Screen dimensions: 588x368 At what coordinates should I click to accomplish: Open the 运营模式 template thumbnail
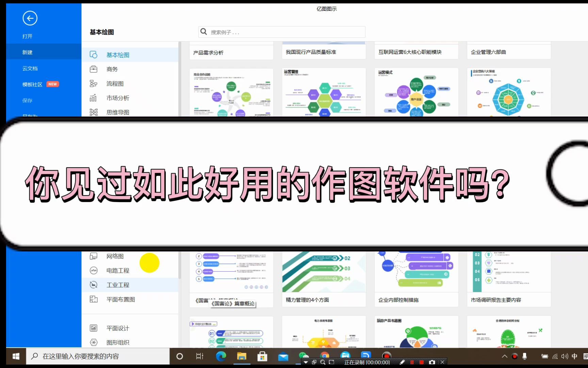click(x=416, y=92)
